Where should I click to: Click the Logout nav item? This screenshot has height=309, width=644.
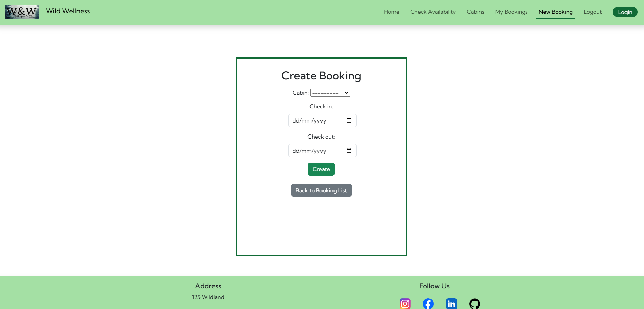coord(593,12)
